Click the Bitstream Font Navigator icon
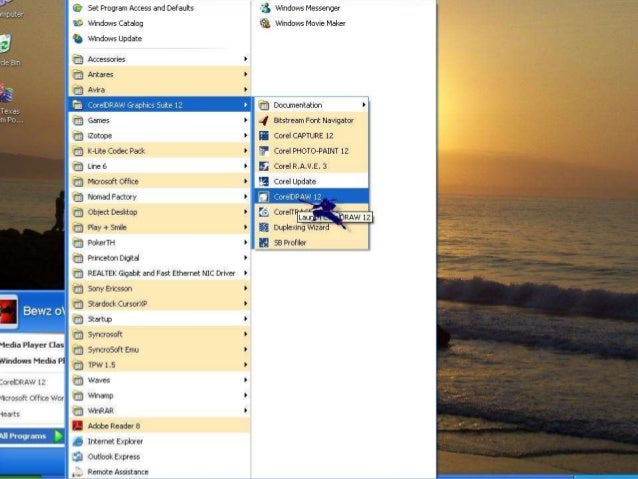The width and height of the screenshot is (638, 479). 264,120
